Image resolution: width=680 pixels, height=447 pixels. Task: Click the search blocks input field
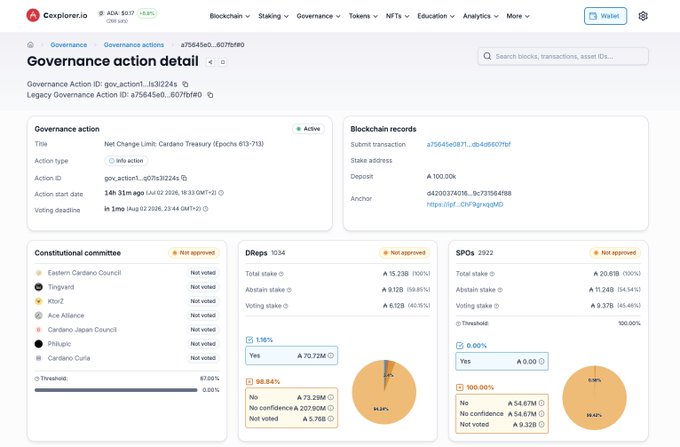click(x=563, y=56)
